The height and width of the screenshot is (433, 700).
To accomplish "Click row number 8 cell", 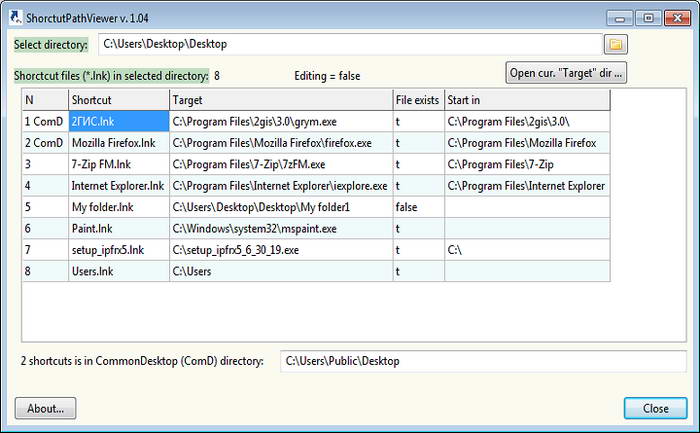I will click(45, 271).
